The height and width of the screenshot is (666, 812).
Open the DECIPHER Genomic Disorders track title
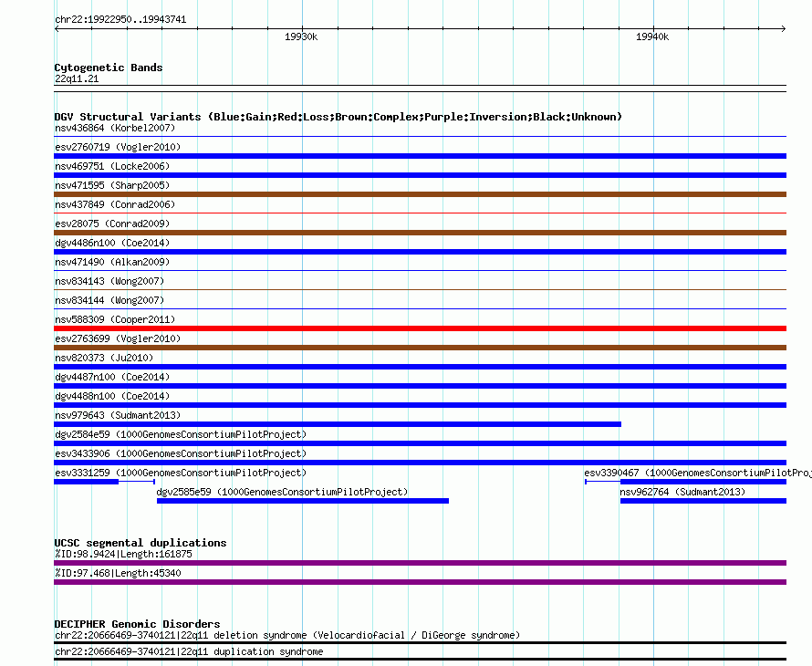pyautogui.click(x=137, y=624)
